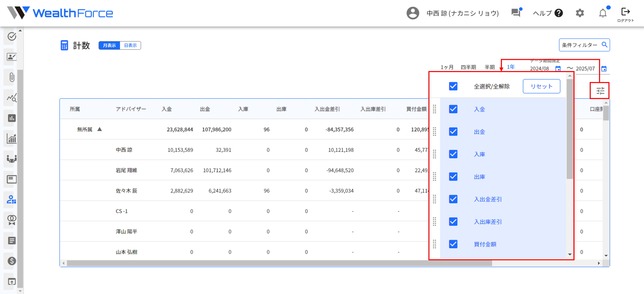Toggle the 全選択/全解除 checkbox
Screen dimensions: 644x294
[x=453, y=86]
